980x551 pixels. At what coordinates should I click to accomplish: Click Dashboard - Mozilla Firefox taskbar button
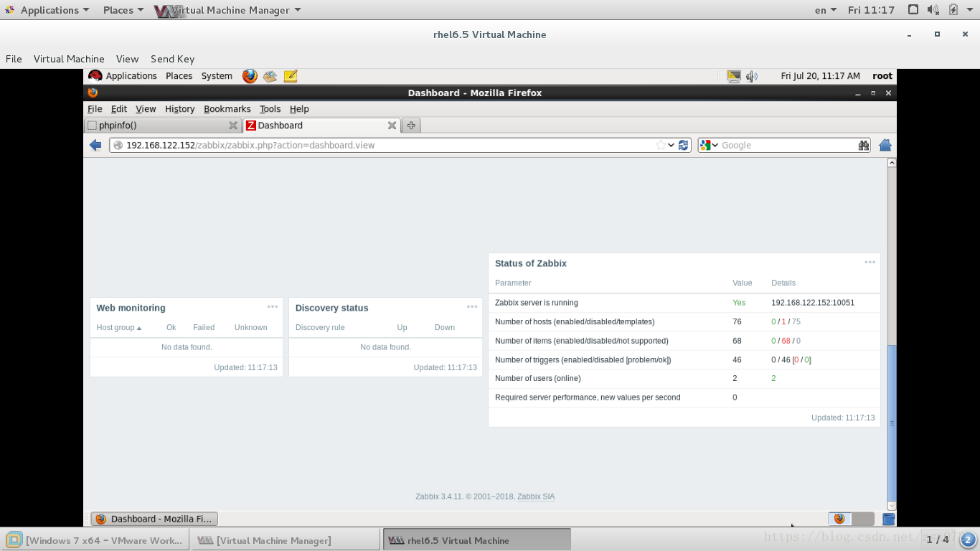click(154, 519)
